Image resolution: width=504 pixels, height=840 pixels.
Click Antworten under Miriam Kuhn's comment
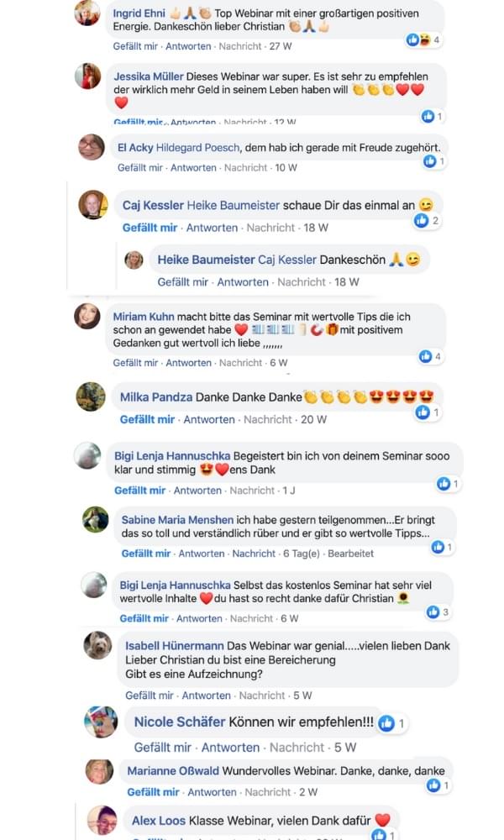[188, 363]
